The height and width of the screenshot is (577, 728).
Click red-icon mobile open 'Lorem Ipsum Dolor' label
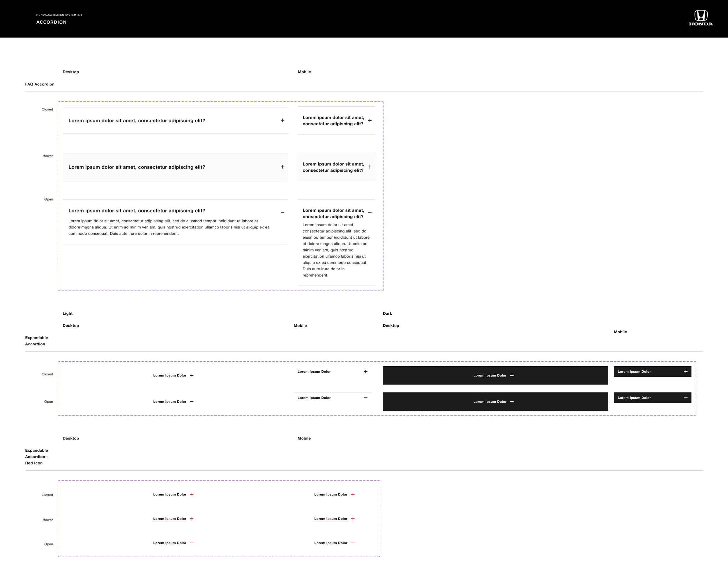(x=331, y=543)
